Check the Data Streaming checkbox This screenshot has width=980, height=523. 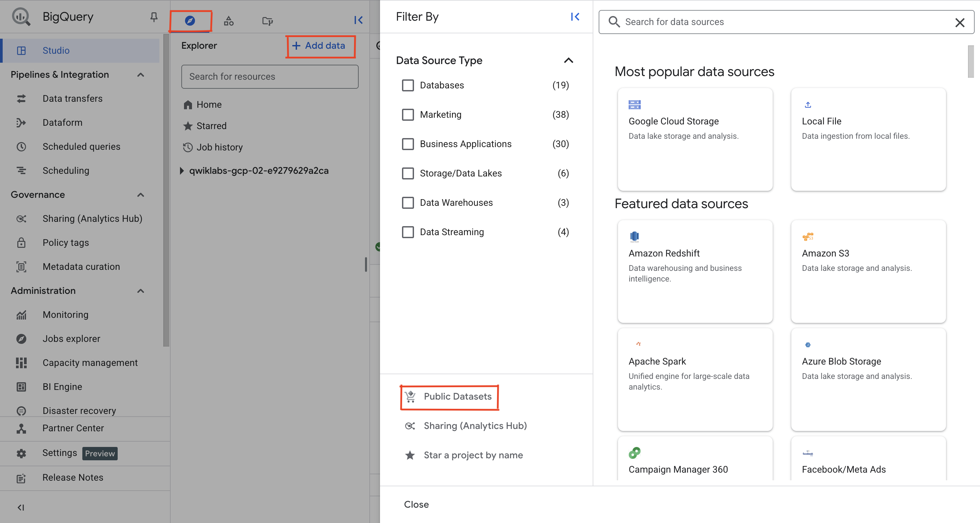pos(408,232)
